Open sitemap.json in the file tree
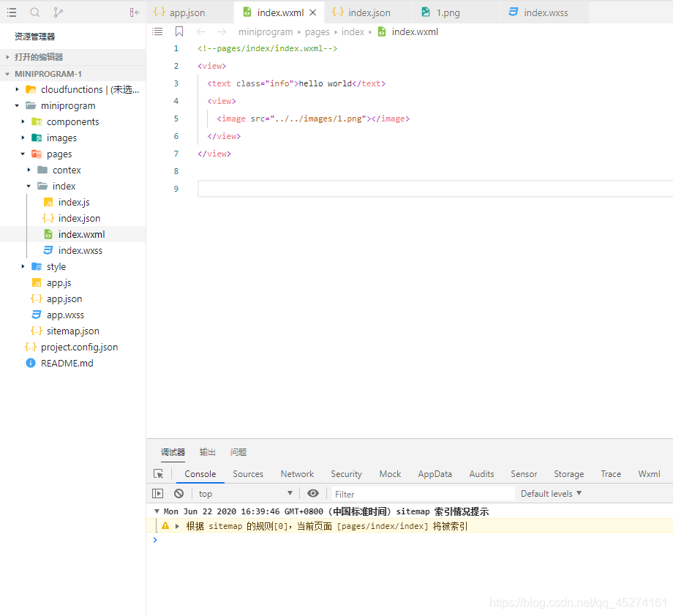673x616 pixels. [73, 331]
